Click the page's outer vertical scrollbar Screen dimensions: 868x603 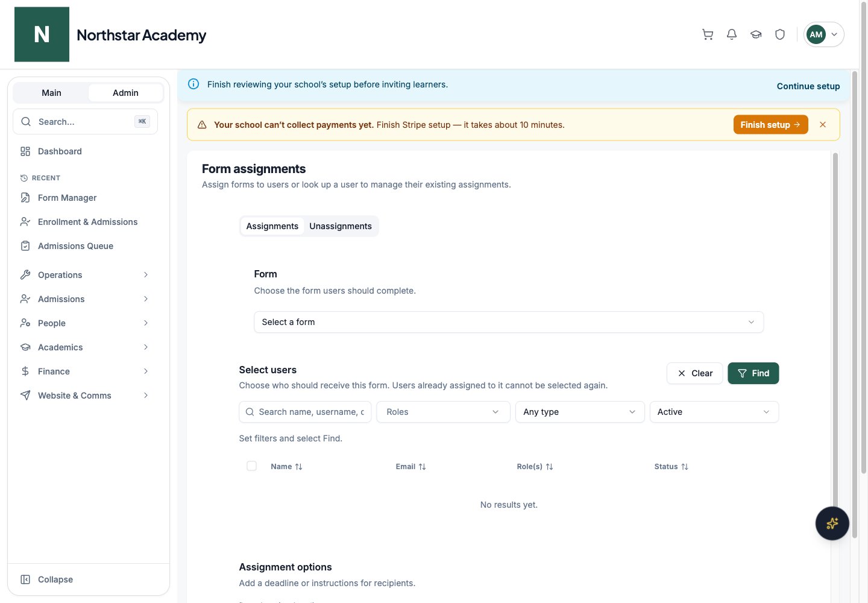pos(863,238)
